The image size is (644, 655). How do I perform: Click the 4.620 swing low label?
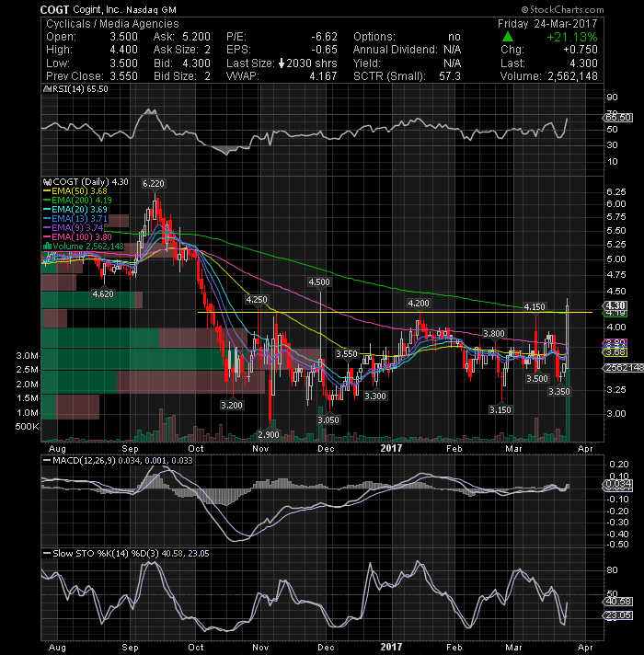(103, 294)
